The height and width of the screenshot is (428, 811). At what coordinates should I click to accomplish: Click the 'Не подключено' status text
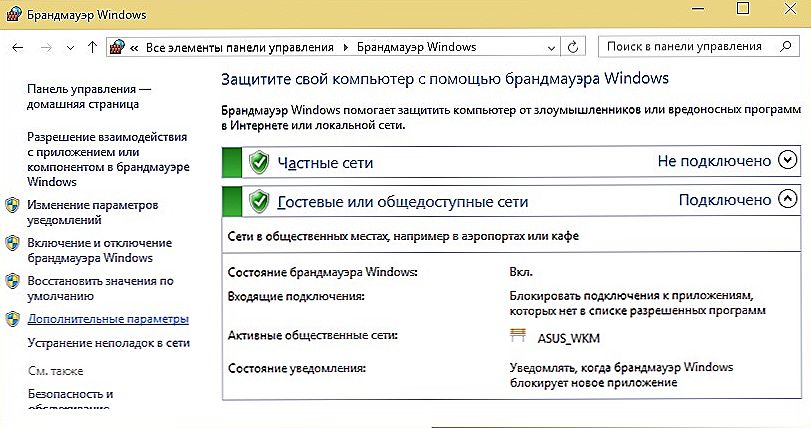pyautogui.click(x=714, y=161)
